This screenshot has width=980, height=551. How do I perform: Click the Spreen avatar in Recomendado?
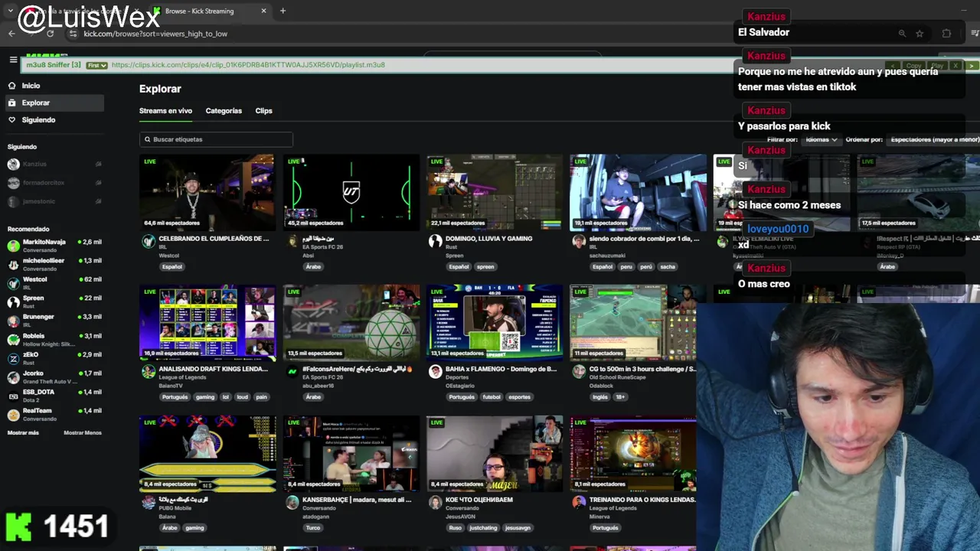(13, 302)
